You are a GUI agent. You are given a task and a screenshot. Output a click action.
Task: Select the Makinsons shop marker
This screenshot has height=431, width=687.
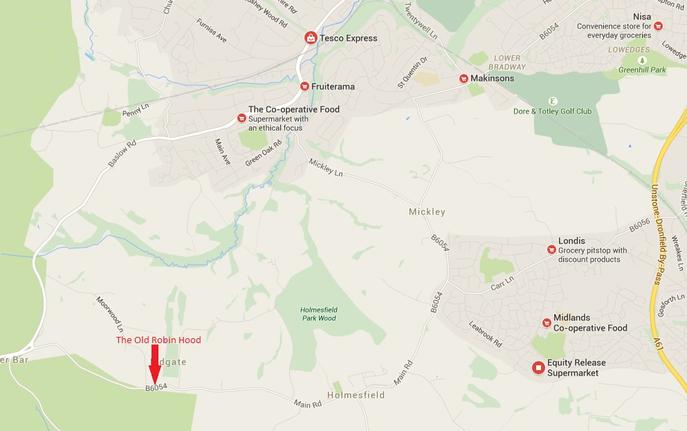pyautogui.click(x=464, y=78)
